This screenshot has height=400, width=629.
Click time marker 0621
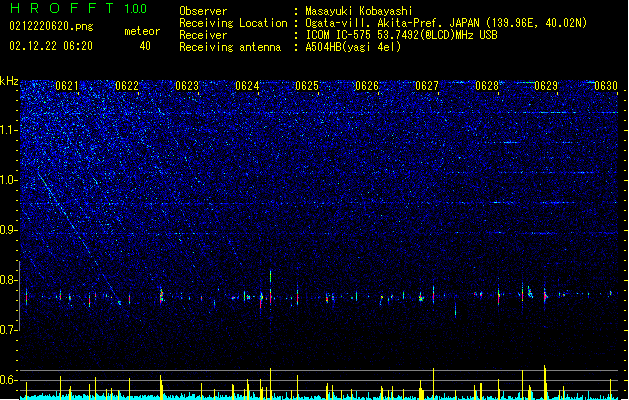click(67, 86)
